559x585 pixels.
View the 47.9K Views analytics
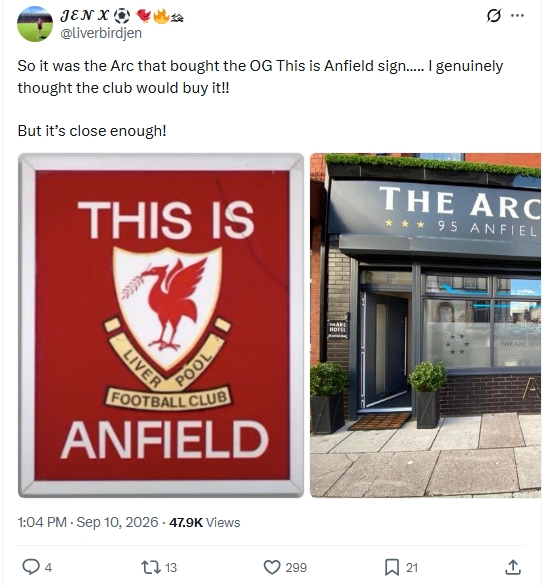(x=204, y=522)
